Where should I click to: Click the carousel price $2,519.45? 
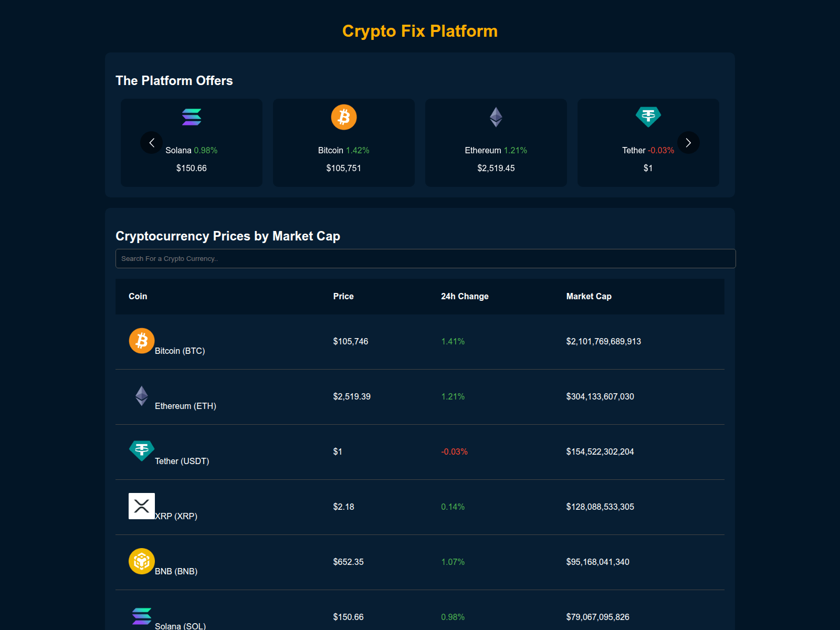[x=496, y=169]
